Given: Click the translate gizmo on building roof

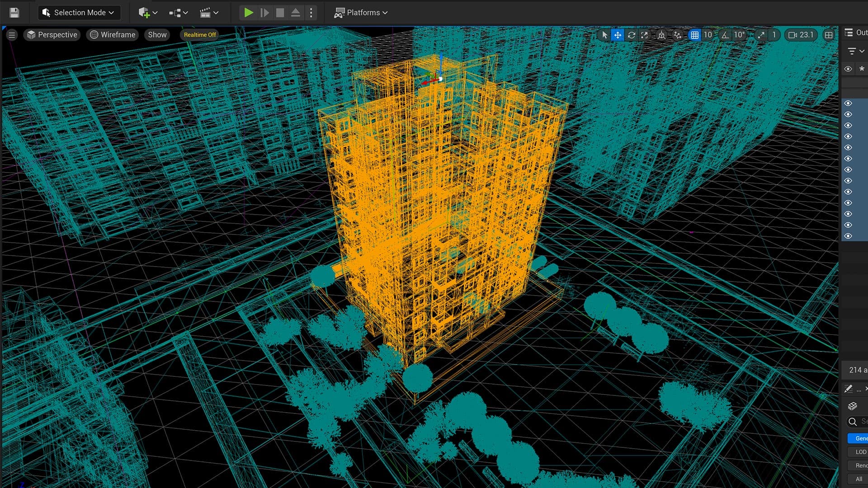Looking at the screenshot, I should point(440,79).
